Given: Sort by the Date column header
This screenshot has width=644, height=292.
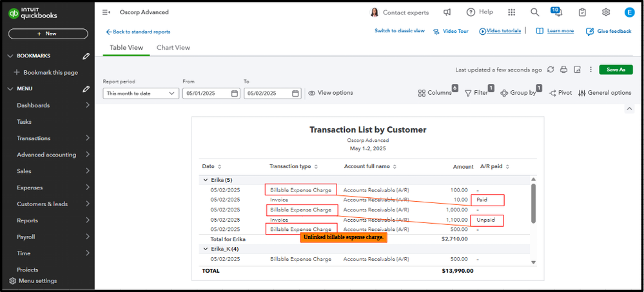Looking at the screenshot, I should click(211, 167).
